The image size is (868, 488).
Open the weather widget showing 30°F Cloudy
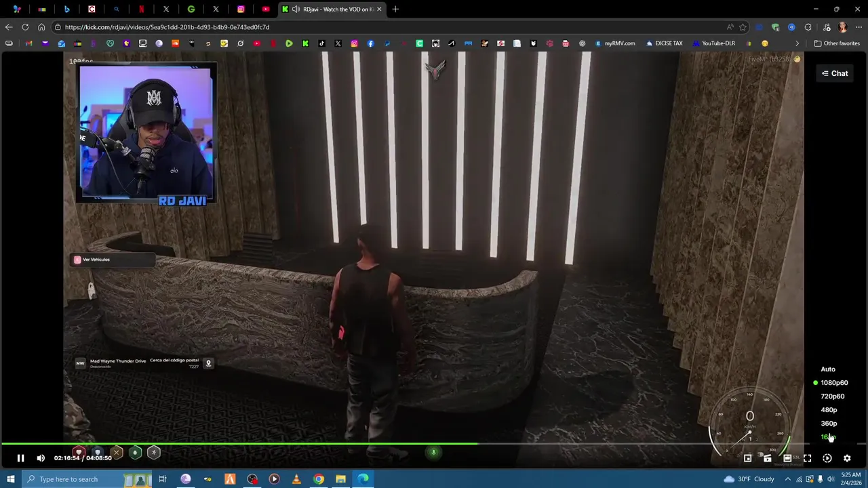click(749, 479)
